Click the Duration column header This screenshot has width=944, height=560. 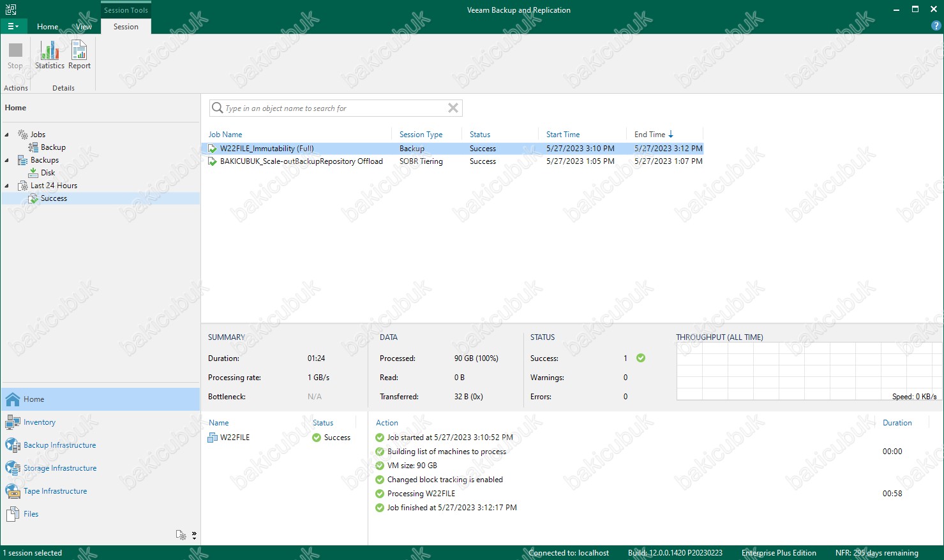[x=897, y=423]
